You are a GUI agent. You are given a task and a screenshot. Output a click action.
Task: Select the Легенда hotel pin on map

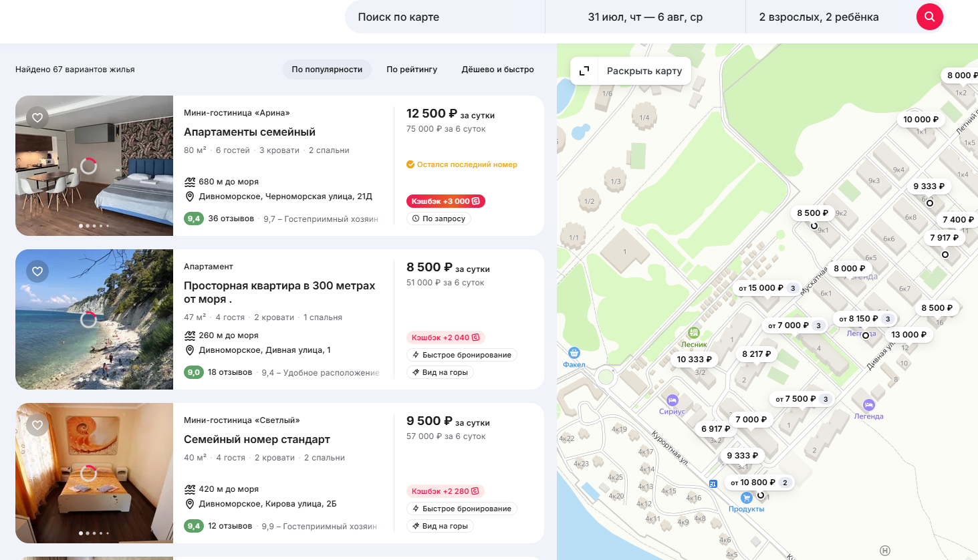pos(868,405)
